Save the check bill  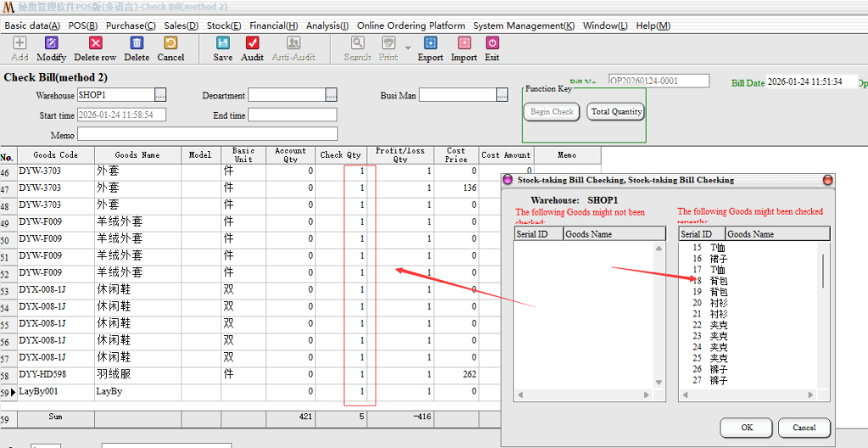222,48
